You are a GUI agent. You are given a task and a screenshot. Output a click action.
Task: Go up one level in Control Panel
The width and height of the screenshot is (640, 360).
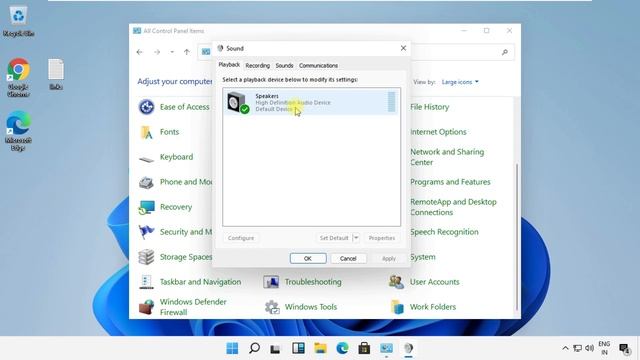click(x=187, y=52)
